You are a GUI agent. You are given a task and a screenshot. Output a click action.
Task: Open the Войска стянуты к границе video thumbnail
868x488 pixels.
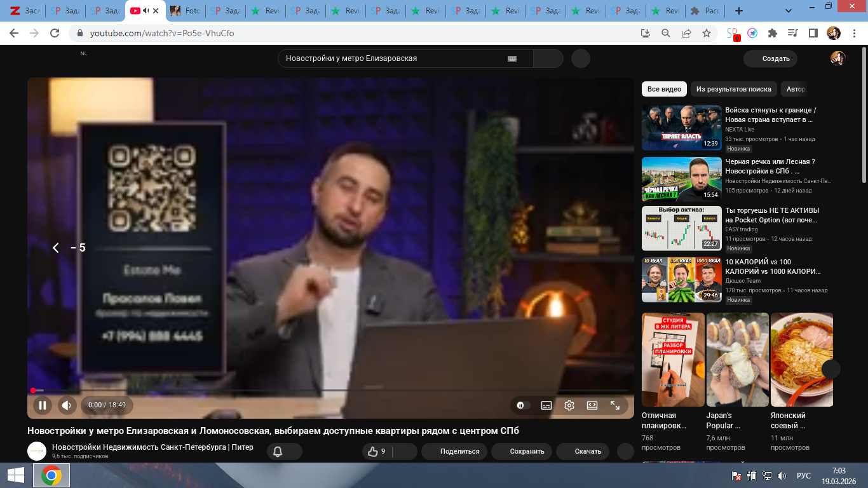coord(682,128)
